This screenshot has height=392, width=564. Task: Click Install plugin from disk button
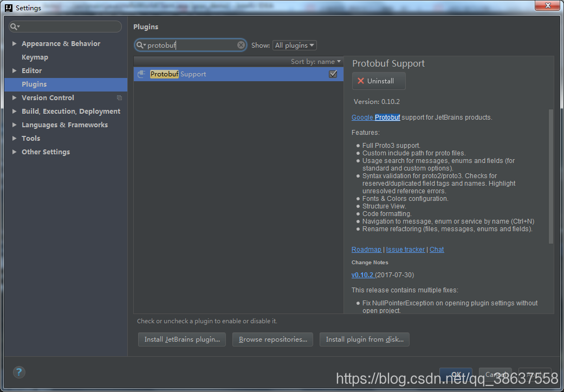point(365,339)
